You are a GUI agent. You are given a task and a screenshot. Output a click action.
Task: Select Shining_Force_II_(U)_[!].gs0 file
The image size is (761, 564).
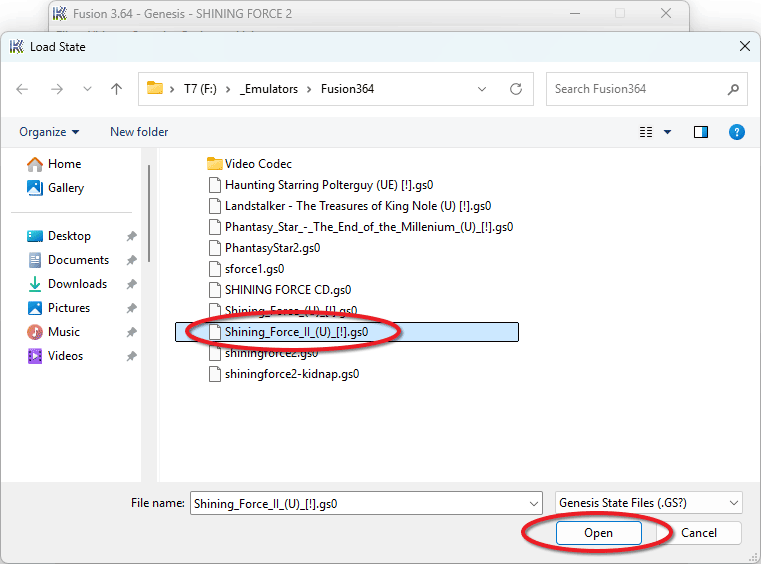click(347, 332)
